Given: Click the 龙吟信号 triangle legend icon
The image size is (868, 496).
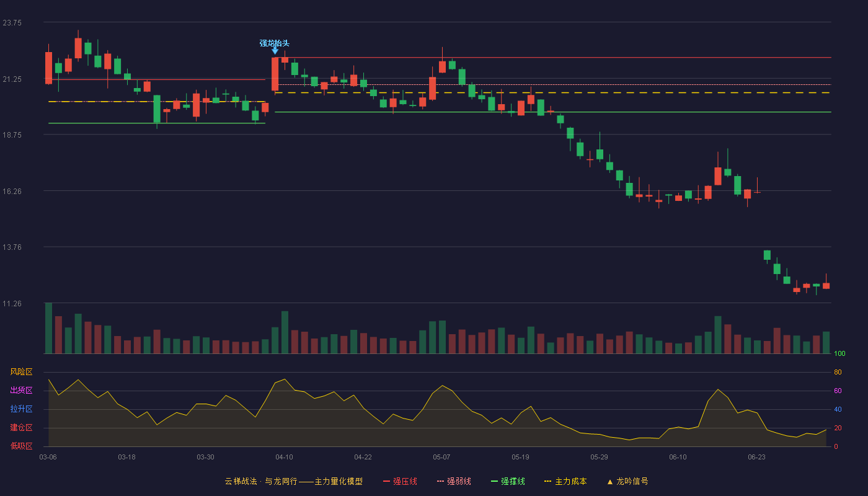Looking at the screenshot, I should tap(609, 482).
